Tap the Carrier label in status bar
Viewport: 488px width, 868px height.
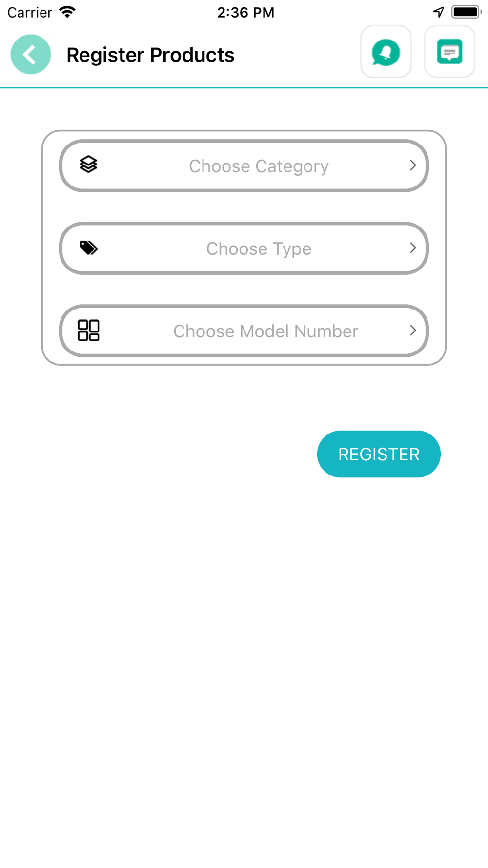[x=30, y=12]
